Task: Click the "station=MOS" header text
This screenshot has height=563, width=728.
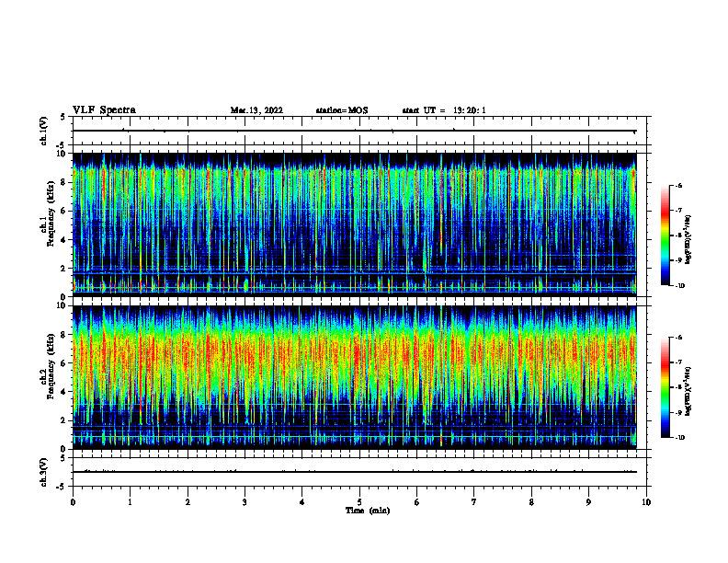Action: pos(342,110)
